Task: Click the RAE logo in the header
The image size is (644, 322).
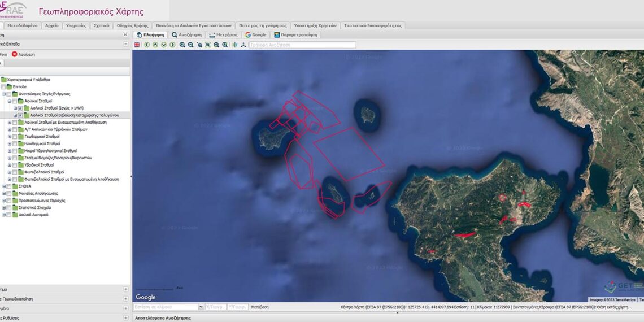Action: (12, 9)
